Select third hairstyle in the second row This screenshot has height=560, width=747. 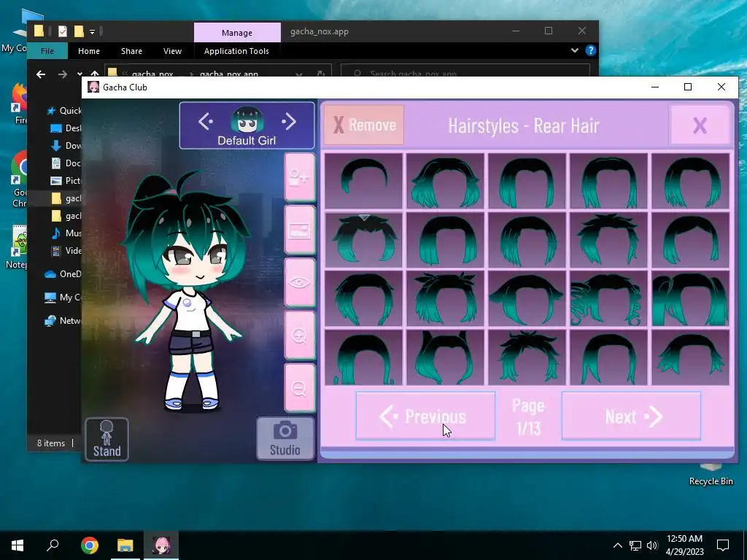(527, 240)
